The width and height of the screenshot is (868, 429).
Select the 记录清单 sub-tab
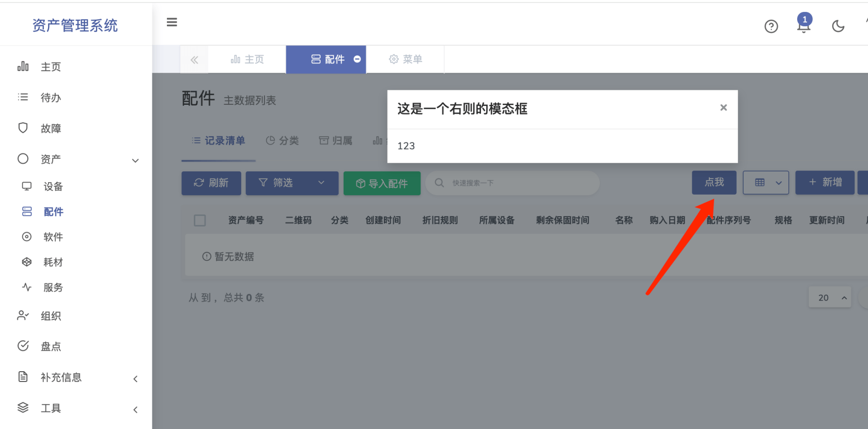[x=219, y=140]
